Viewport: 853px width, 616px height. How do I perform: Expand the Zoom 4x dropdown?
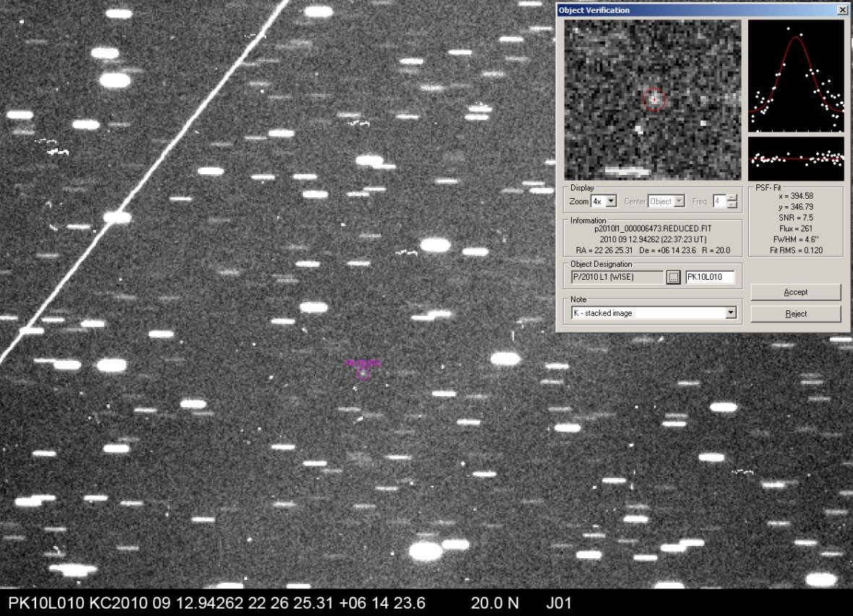coord(611,202)
